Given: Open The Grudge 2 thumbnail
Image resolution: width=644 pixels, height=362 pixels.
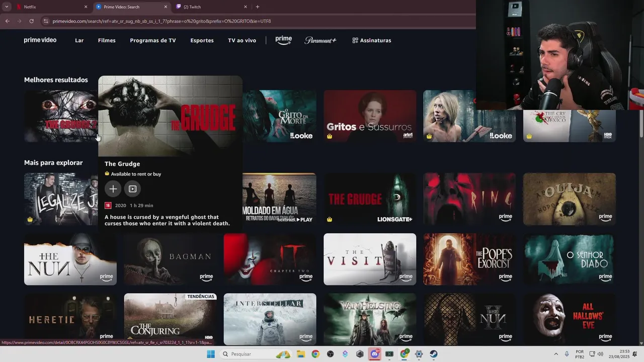Looking at the screenshot, I should (x=61, y=116).
